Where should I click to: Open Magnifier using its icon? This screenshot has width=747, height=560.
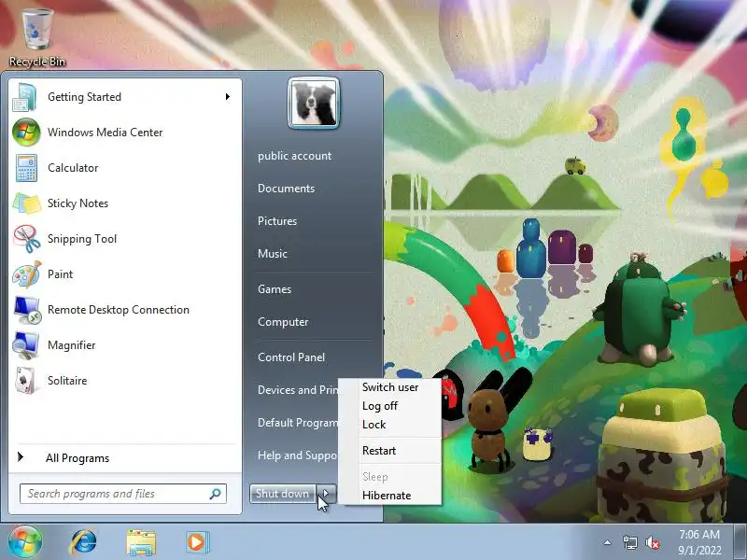pos(26,345)
